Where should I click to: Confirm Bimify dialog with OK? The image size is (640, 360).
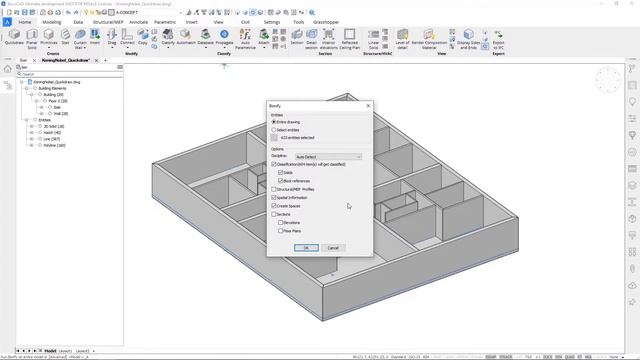[x=306, y=248]
